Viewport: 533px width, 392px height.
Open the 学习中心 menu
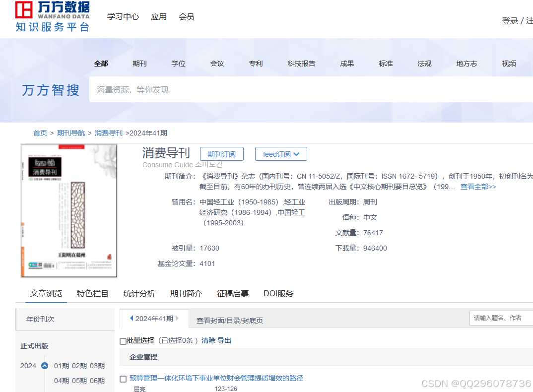pyautogui.click(x=123, y=17)
